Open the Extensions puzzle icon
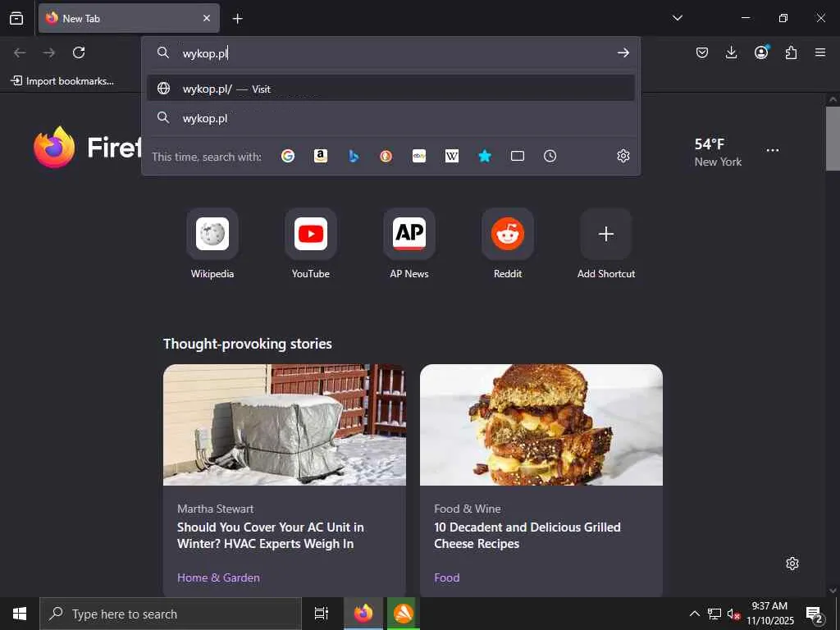This screenshot has width=840, height=630. coord(791,52)
